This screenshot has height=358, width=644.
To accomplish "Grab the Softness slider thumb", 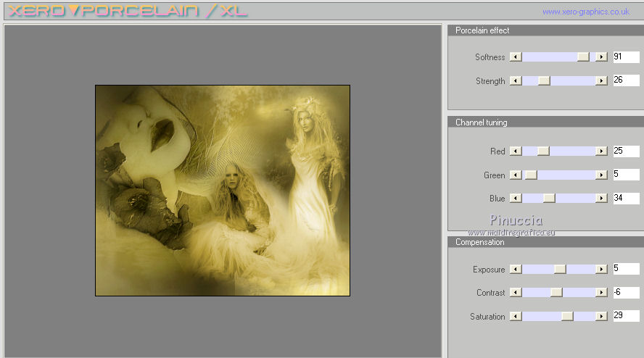I will click(583, 57).
